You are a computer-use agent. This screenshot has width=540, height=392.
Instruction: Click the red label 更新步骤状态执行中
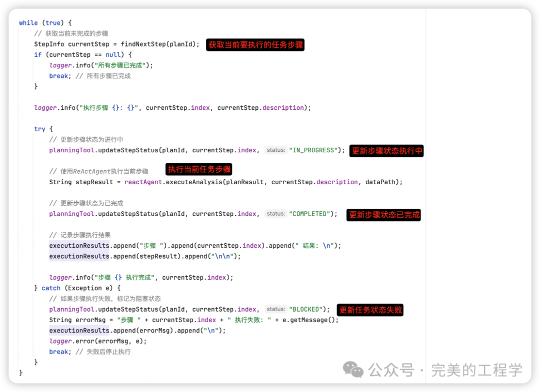[x=387, y=151]
